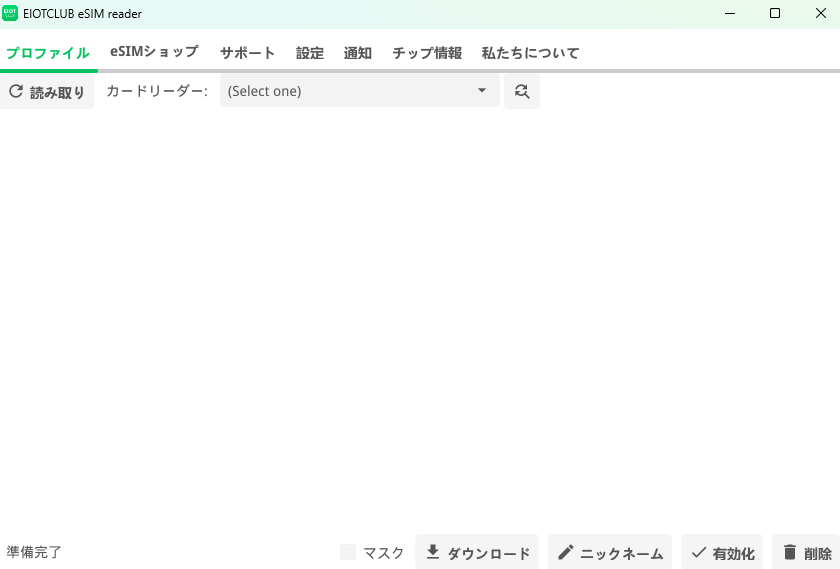840x569 pixels.
Task: Open the サポート tab
Action: (x=248, y=53)
